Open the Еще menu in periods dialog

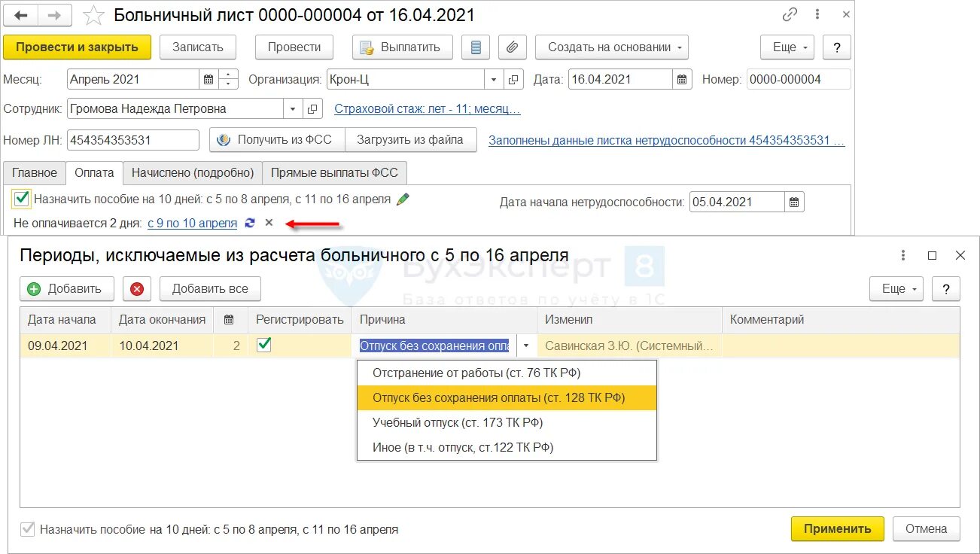[897, 289]
